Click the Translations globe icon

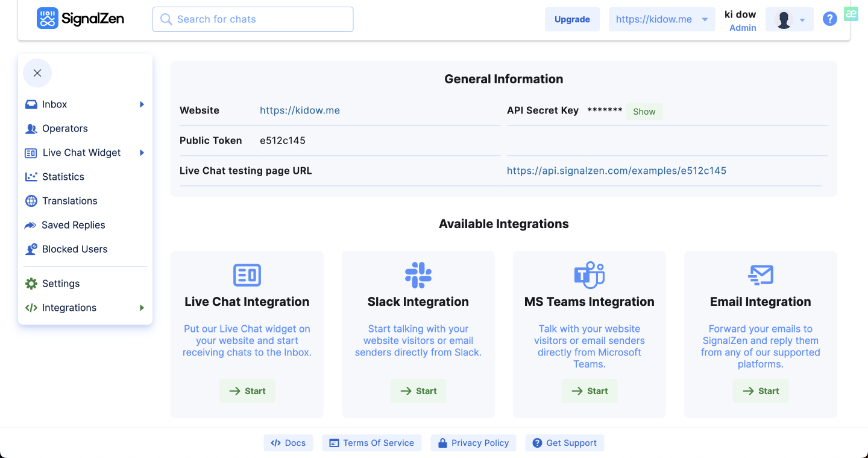[x=31, y=201]
